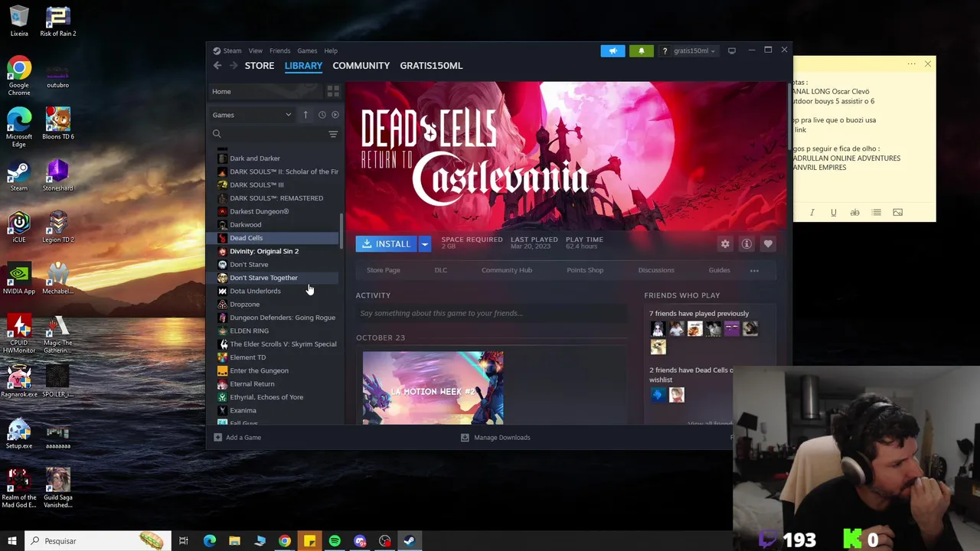Go back with the Steam back arrow
The width and height of the screenshot is (980, 551).
(x=217, y=66)
